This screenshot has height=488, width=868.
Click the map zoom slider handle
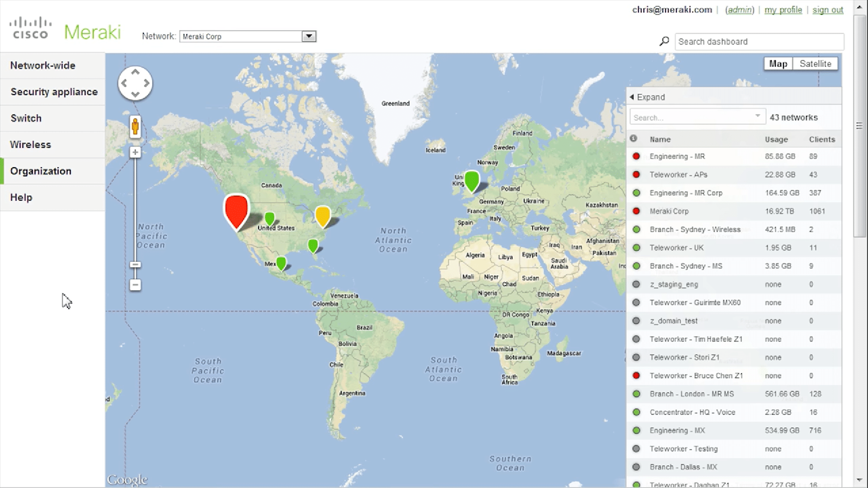point(135,265)
